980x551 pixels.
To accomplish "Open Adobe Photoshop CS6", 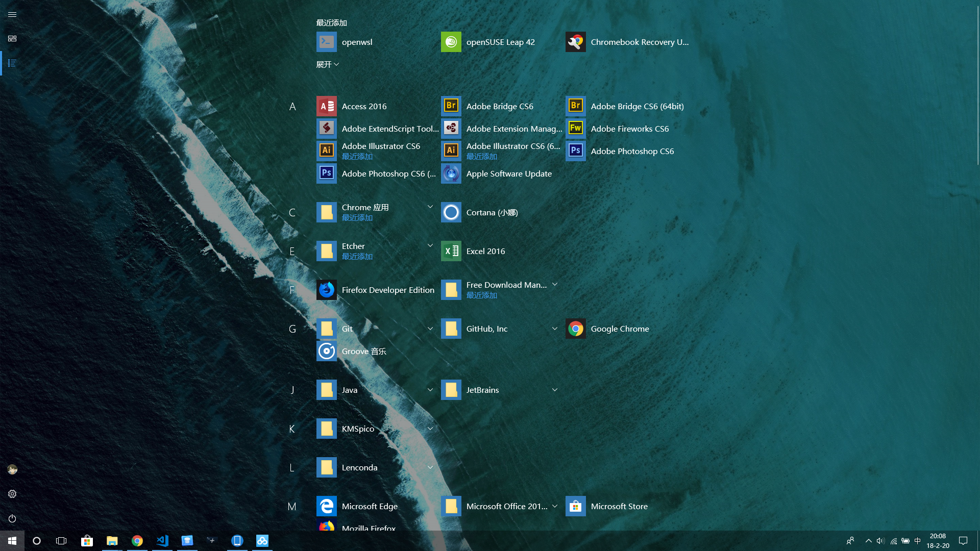I will point(632,151).
